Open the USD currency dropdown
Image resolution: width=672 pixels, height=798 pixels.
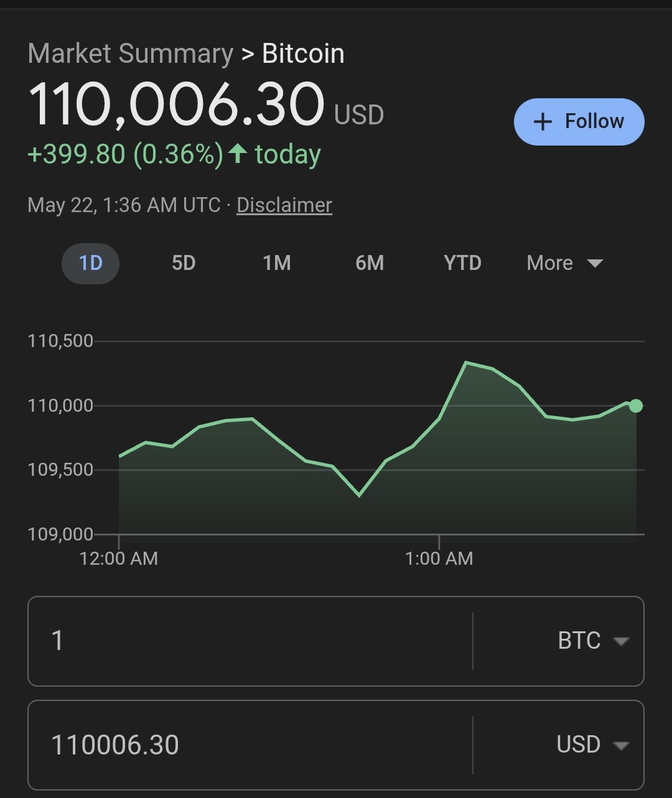tap(593, 745)
